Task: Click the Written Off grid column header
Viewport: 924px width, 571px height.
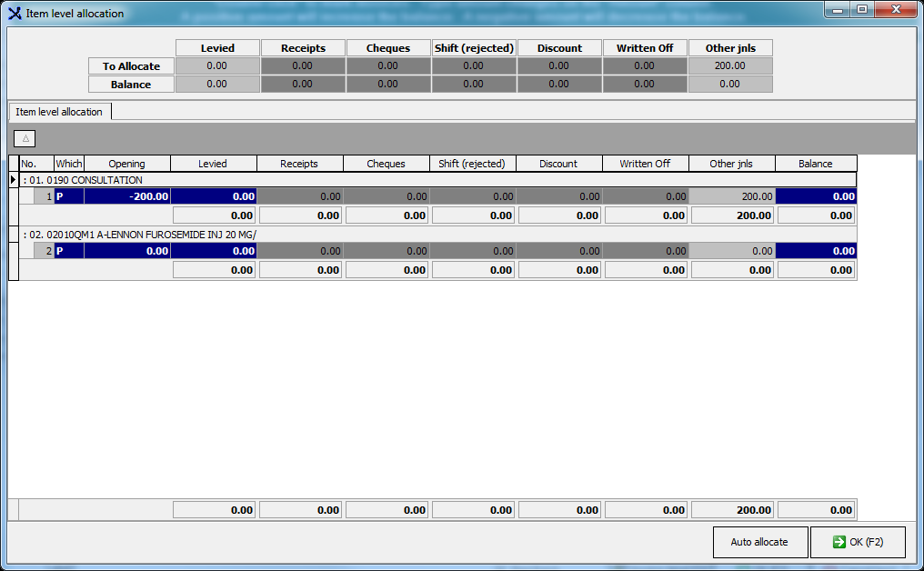Action: click(644, 164)
